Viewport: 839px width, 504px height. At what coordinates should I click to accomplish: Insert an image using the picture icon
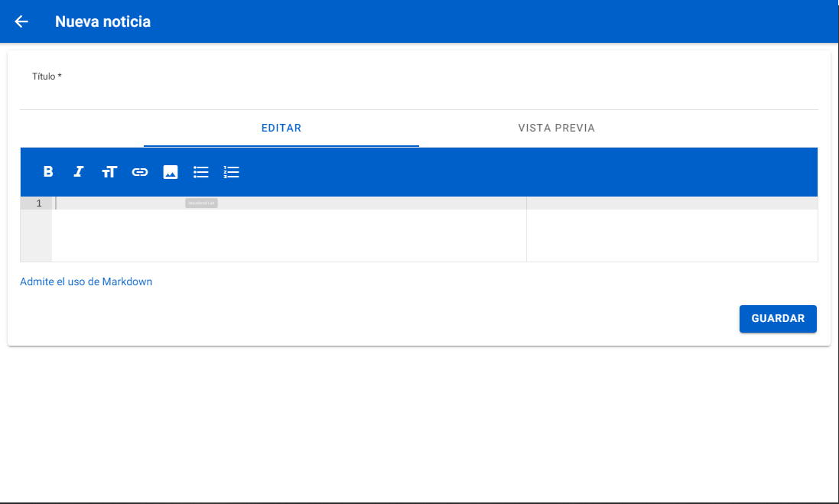[171, 172]
